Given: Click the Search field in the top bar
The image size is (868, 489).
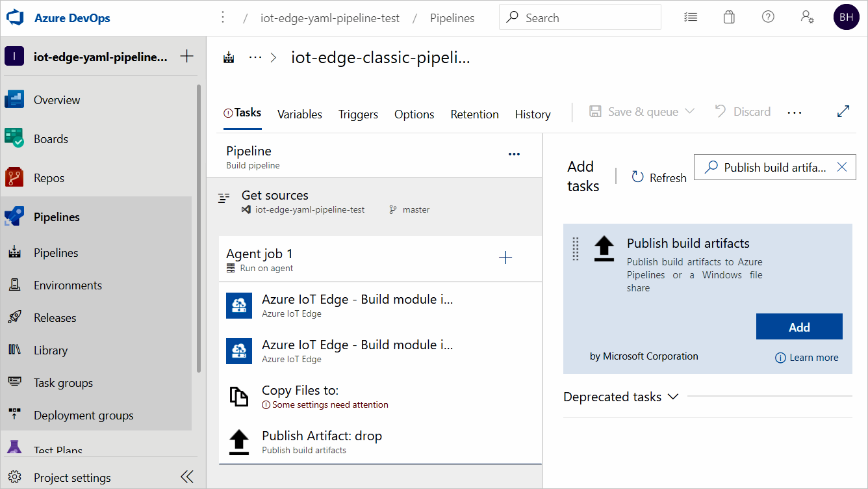Looking at the screenshot, I should click(x=580, y=18).
